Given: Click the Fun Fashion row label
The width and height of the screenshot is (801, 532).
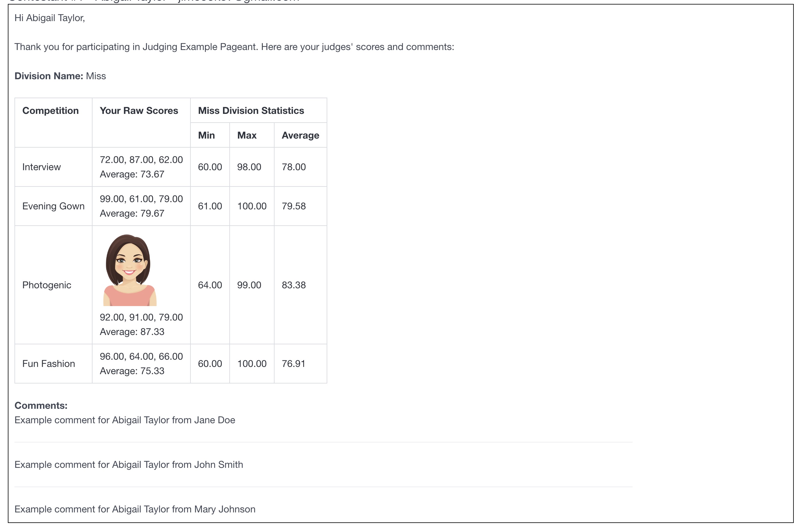Looking at the screenshot, I should point(49,364).
